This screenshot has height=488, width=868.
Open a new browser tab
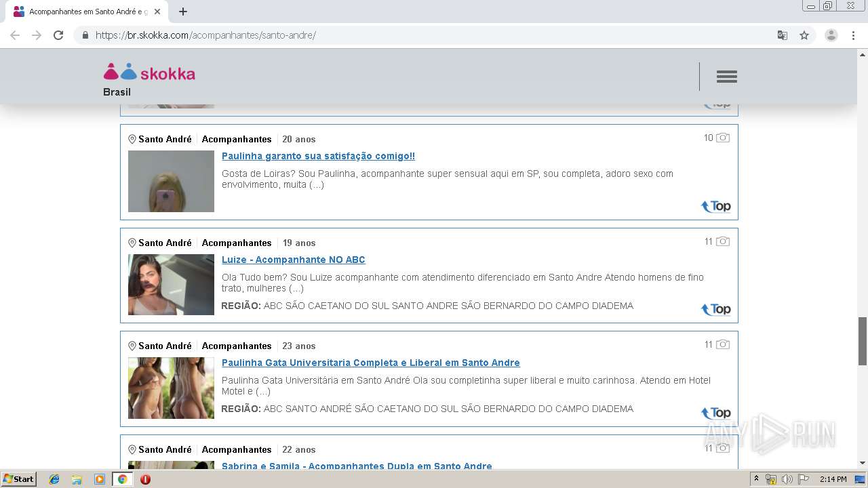tap(183, 12)
